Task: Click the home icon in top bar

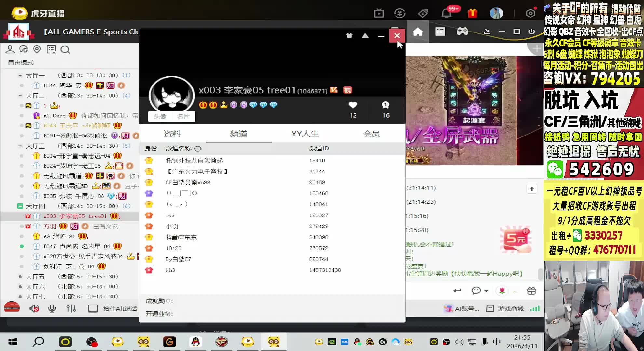Action: (x=418, y=32)
